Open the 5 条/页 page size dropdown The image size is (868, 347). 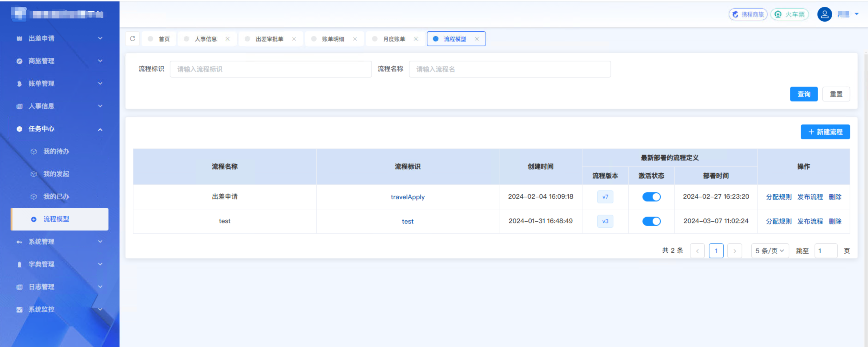770,251
